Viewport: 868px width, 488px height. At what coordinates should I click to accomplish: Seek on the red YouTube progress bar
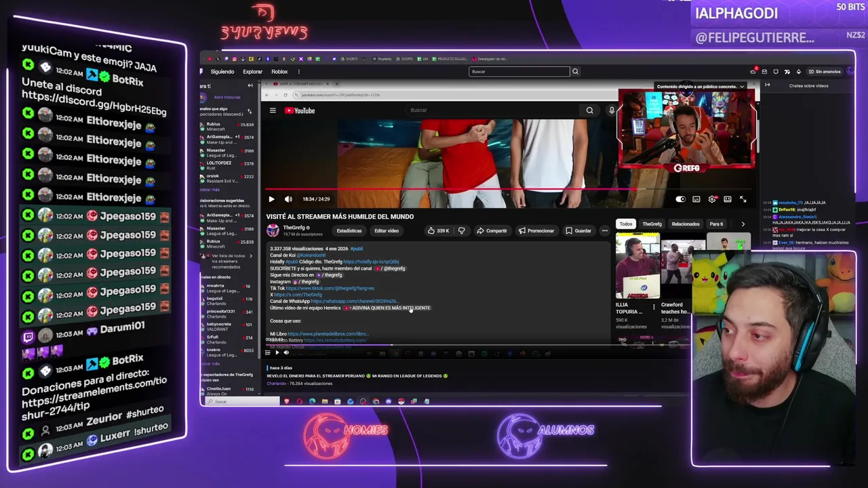coord(509,190)
